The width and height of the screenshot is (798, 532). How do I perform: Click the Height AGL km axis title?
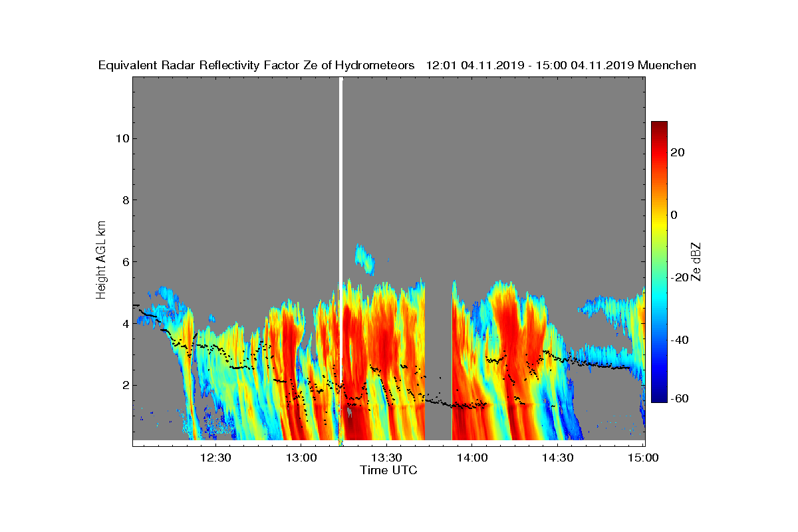point(101,259)
